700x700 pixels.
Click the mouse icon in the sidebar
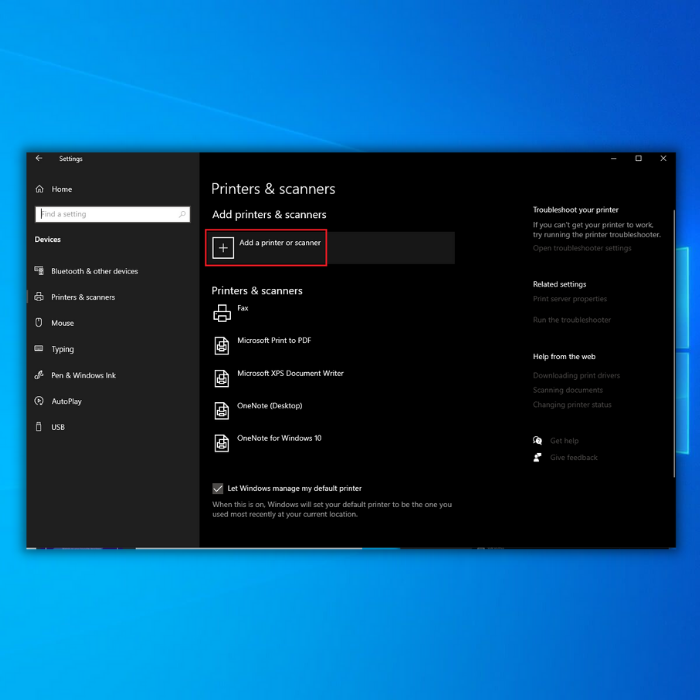pyautogui.click(x=39, y=322)
